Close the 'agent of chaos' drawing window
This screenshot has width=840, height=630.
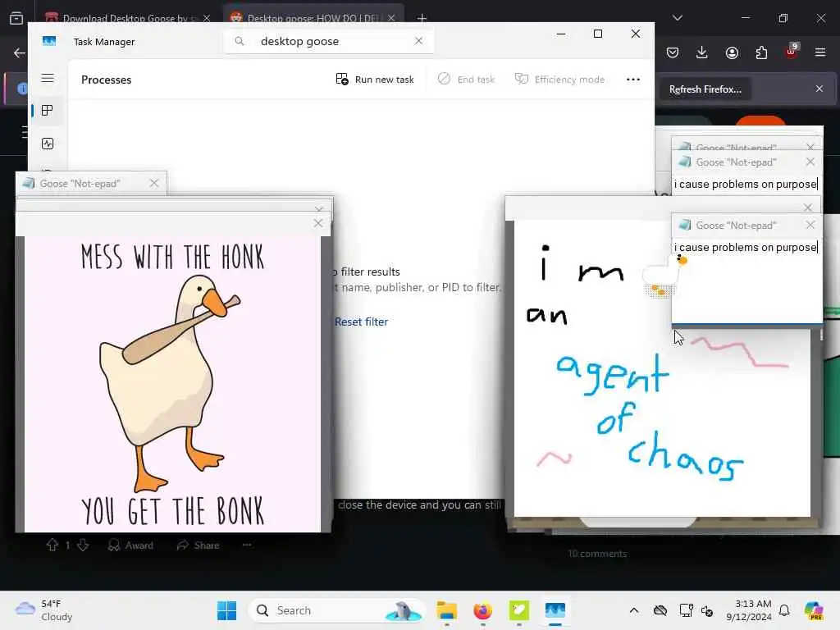pyautogui.click(x=808, y=208)
